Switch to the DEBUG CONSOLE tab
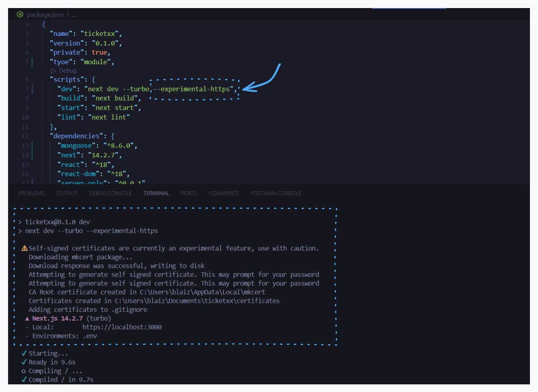 [x=110, y=193]
